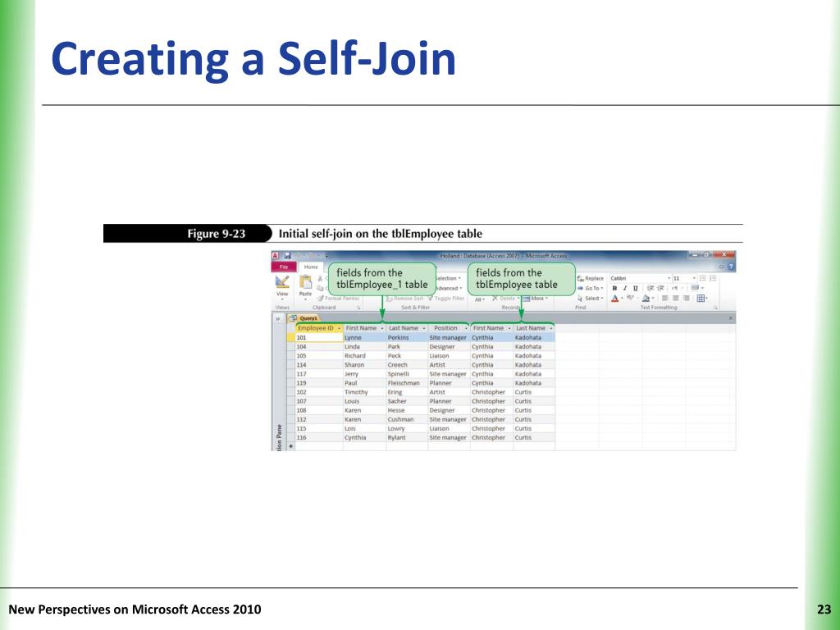Click the cell containing Spinelli
The height and width of the screenshot is (630, 840).
(x=407, y=374)
